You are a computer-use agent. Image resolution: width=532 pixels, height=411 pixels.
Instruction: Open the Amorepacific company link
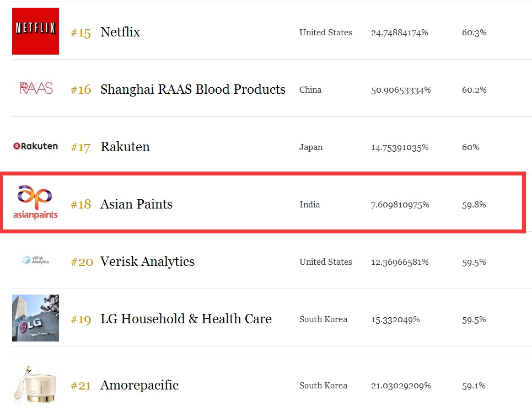[x=139, y=385]
